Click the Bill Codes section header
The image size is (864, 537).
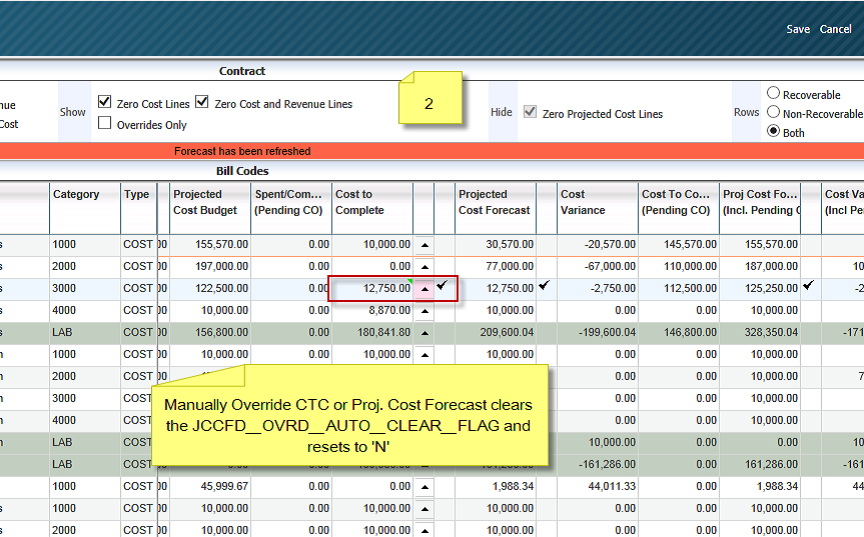(x=242, y=171)
